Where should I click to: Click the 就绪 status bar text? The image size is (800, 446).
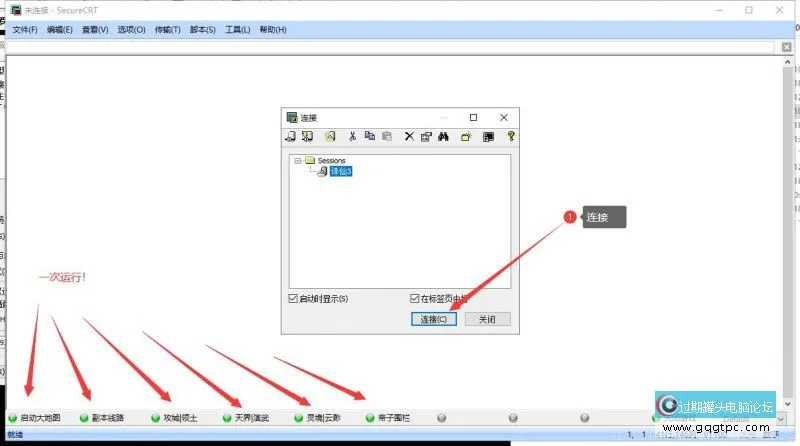(x=15, y=435)
